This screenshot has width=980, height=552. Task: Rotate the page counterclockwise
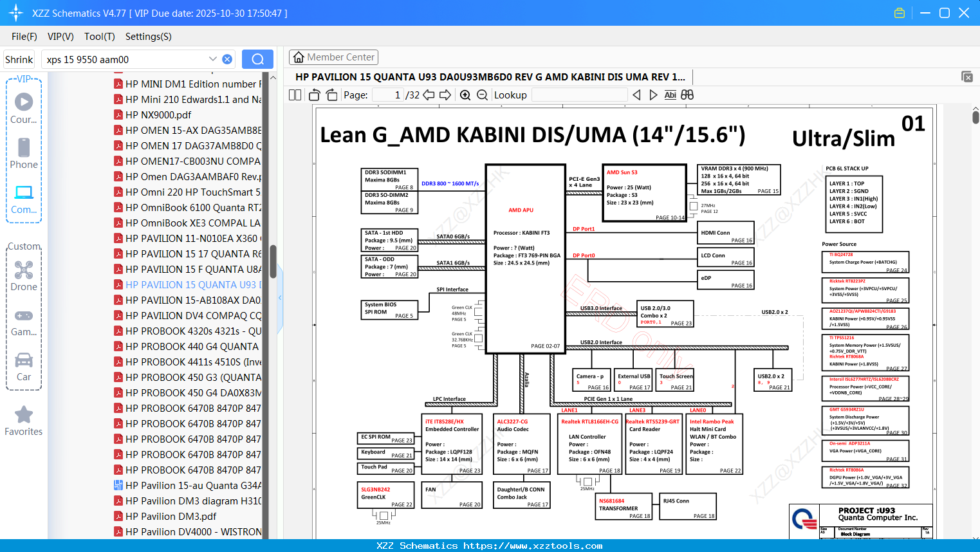(x=315, y=95)
